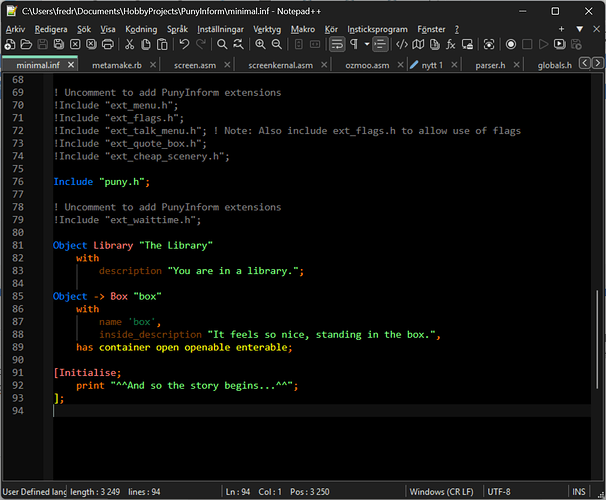Click the New file toolbar icon

pyautogui.click(x=10, y=44)
